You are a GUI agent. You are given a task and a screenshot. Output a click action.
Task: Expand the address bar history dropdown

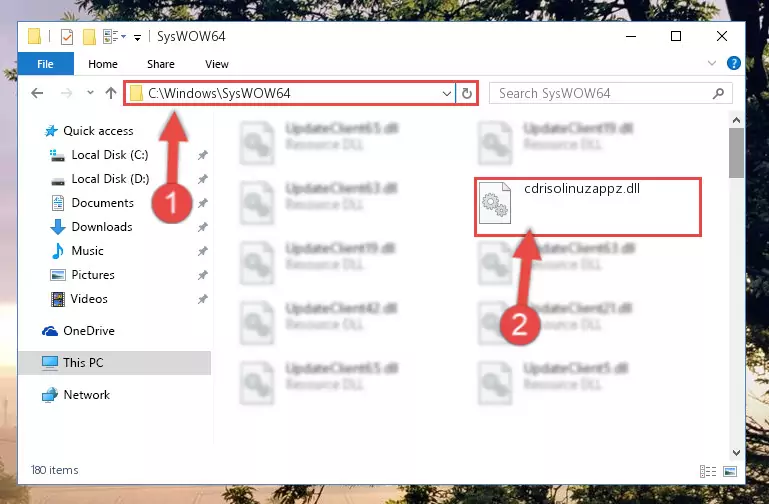(446, 93)
